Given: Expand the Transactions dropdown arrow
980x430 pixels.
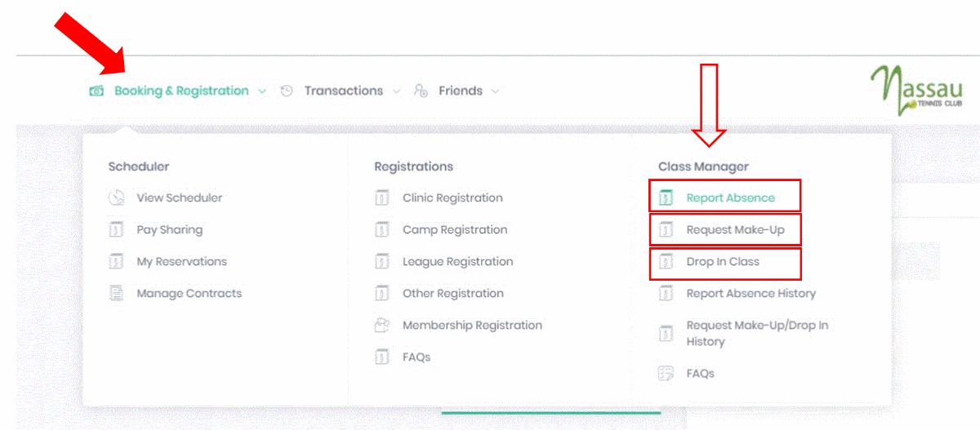Looking at the screenshot, I should (397, 91).
